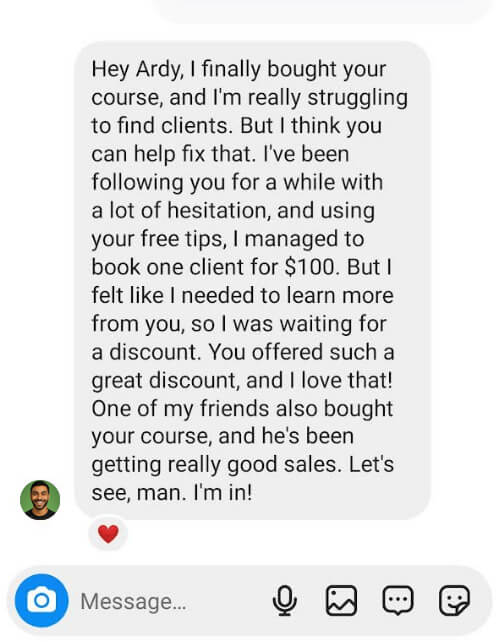Click the "$100" text in the message
This screenshot has height=642, width=498.
pyautogui.click(x=312, y=267)
